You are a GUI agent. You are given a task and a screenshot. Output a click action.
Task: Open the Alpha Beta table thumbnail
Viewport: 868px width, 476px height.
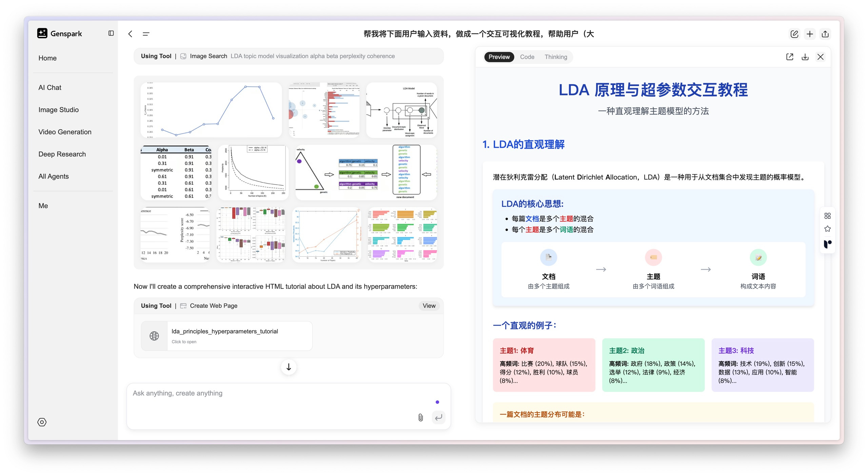[176, 172]
